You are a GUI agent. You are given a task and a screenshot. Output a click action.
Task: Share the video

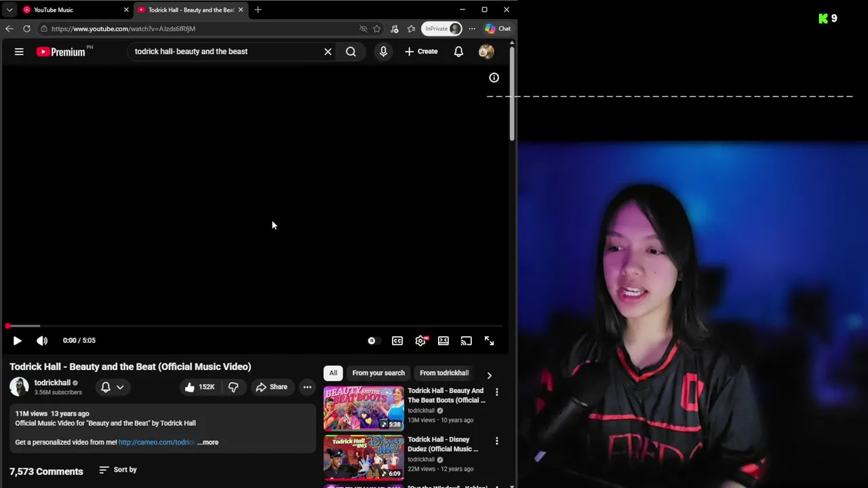(x=271, y=387)
